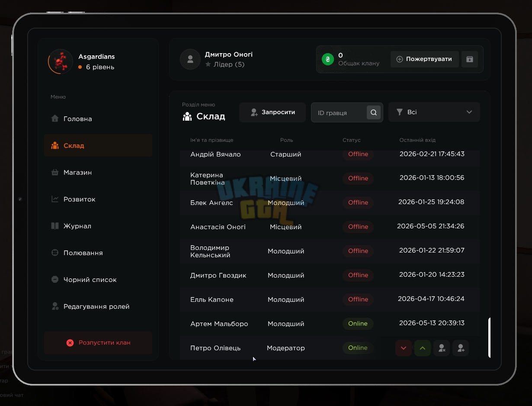Click the 6 рівень clan level label
The image size is (532, 406).
pyautogui.click(x=100, y=67)
